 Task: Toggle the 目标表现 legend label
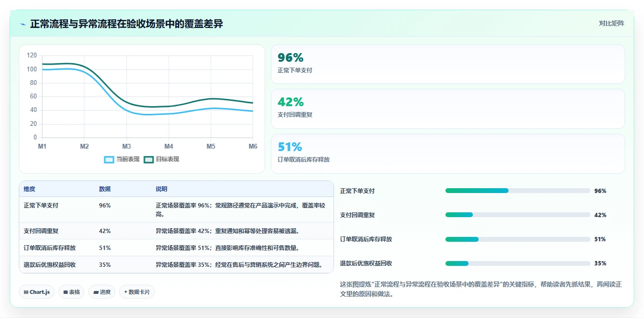click(167, 159)
